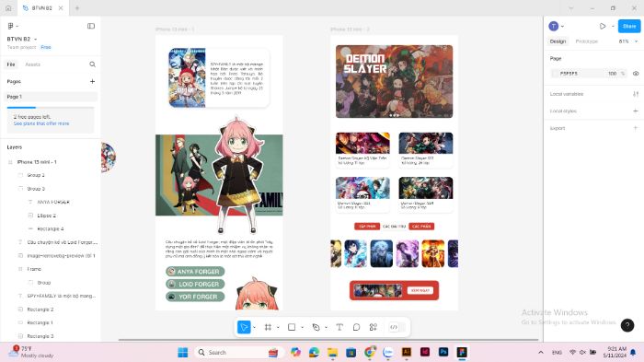This screenshot has height=362, width=644.
Task: Toggle page background visibility eye icon
Action: pyautogui.click(x=636, y=73)
